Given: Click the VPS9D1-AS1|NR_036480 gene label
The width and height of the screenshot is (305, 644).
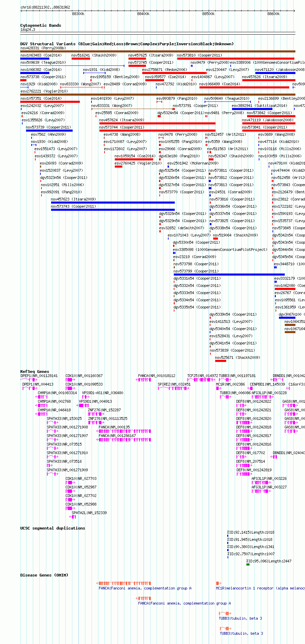Looking at the screenshot, I should (x=102, y=393).
